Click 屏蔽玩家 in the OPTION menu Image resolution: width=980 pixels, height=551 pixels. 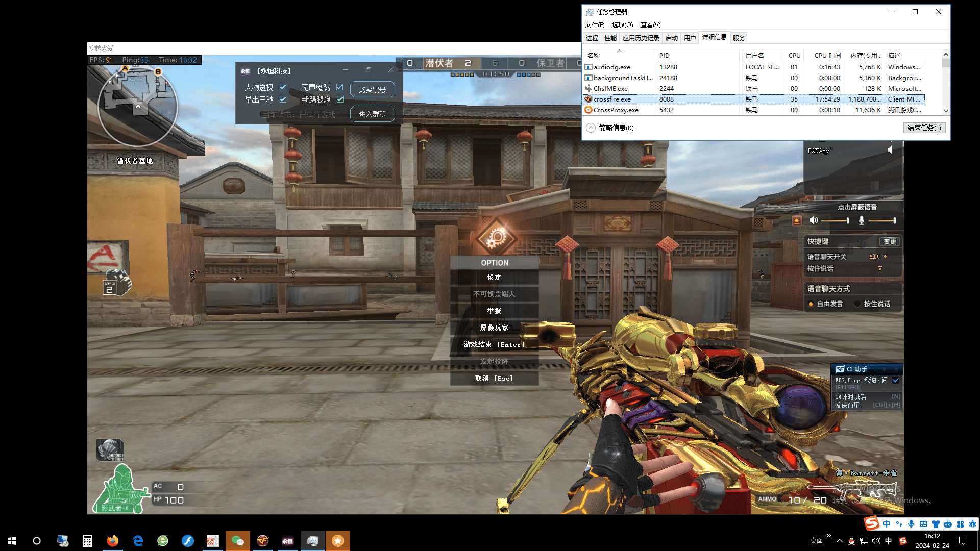[x=494, y=328]
